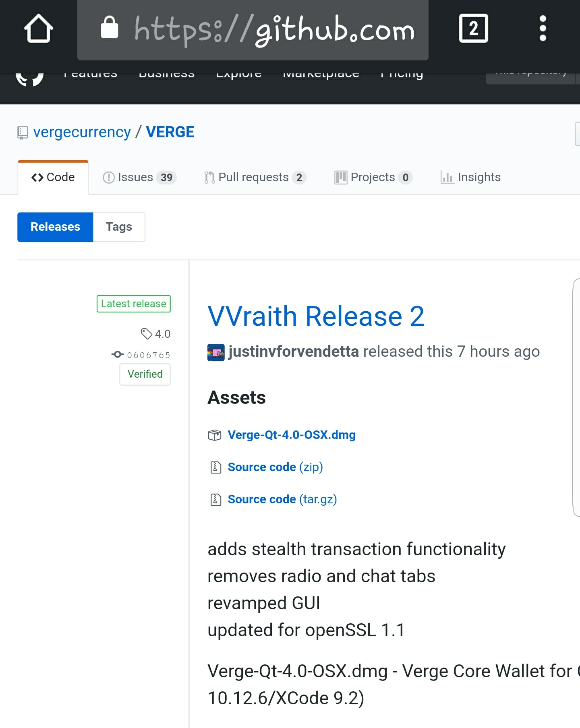Image resolution: width=580 pixels, height=728 pixels.
Task: Click the tar.gz file icon
Action: coord(216,500)
